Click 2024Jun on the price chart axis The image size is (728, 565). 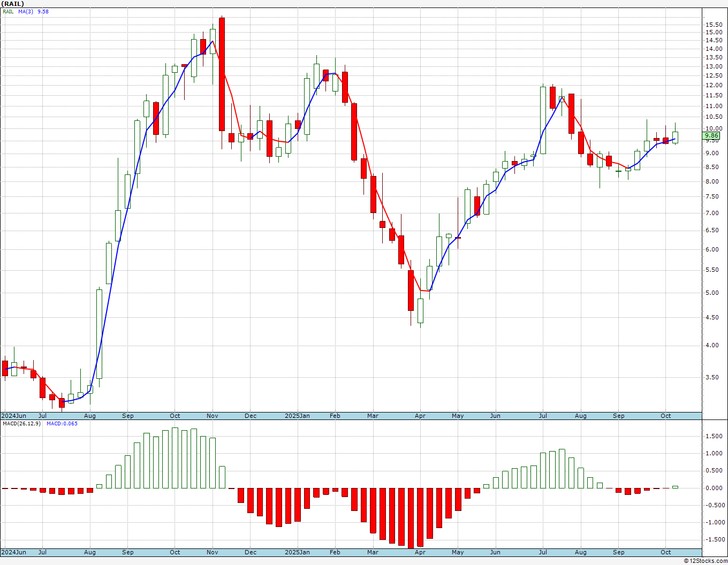[13, 416]
